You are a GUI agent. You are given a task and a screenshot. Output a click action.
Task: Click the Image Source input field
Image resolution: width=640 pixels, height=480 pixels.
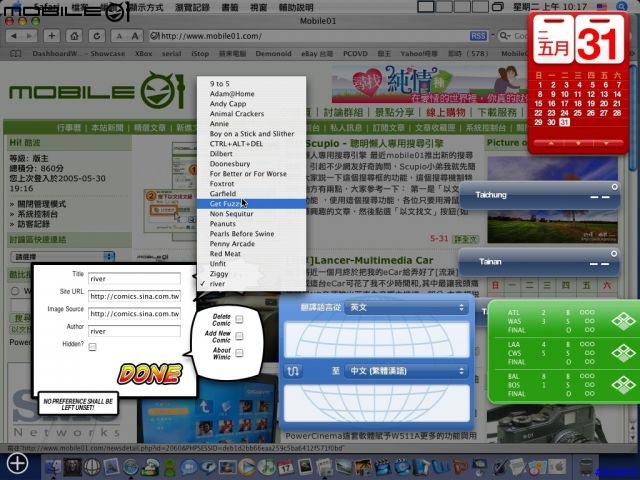click(x=134, y=314)
